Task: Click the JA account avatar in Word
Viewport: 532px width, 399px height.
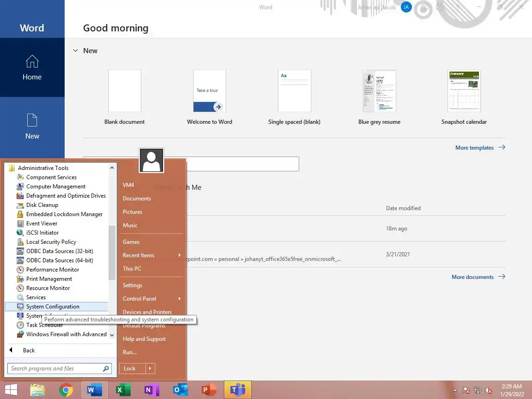Action: click(x=406, y=7)
